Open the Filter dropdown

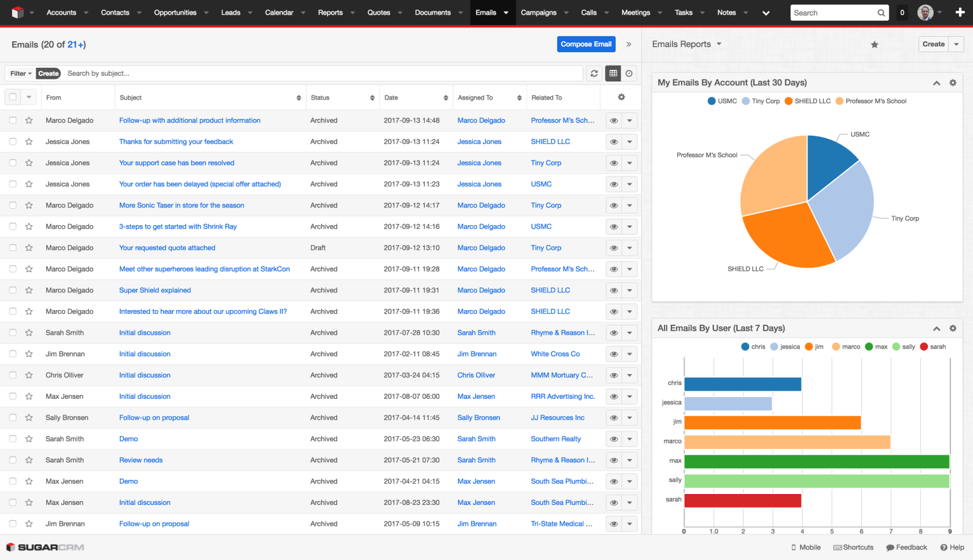click(20, 74)
